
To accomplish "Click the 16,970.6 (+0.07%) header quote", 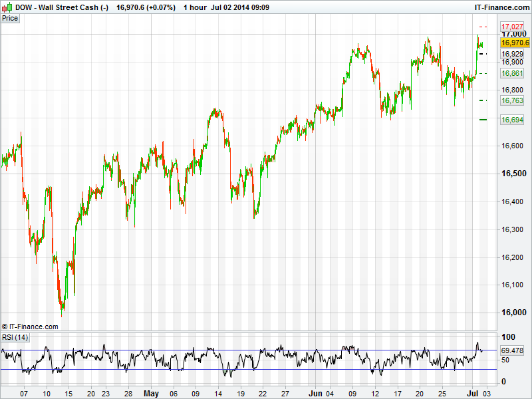I will (x=146, y=7).
